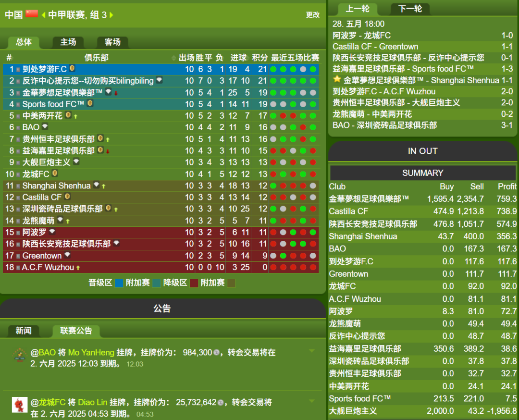Click the diamond badge next to 大舰巨炮主义 in the standings
The width and height of the screenshot is (519, 420).
[76, 161]
